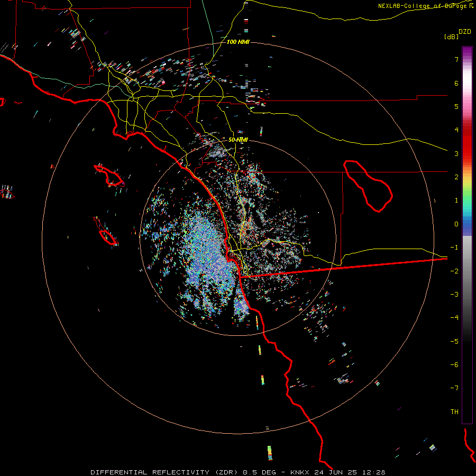Image resolution: width=476 pixels, height=476 pixels.
Task: Select the positive 1 scale value
Action: tap(456, 200)
